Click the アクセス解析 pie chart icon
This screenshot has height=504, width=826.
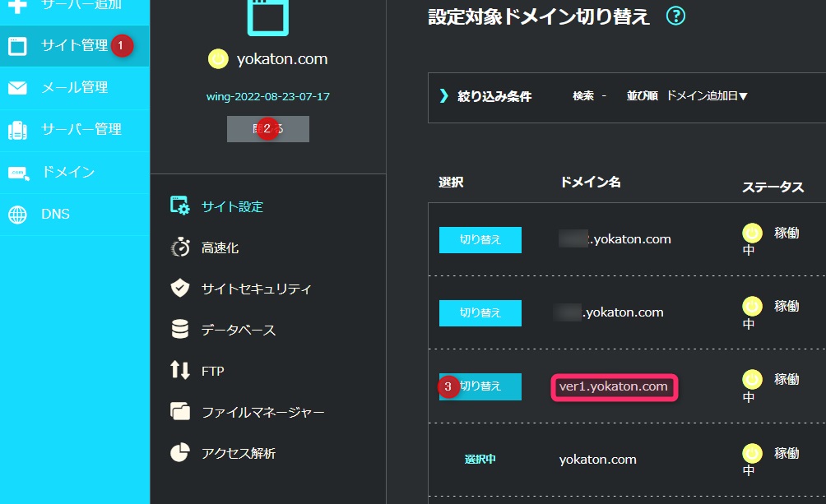[179, 453]
